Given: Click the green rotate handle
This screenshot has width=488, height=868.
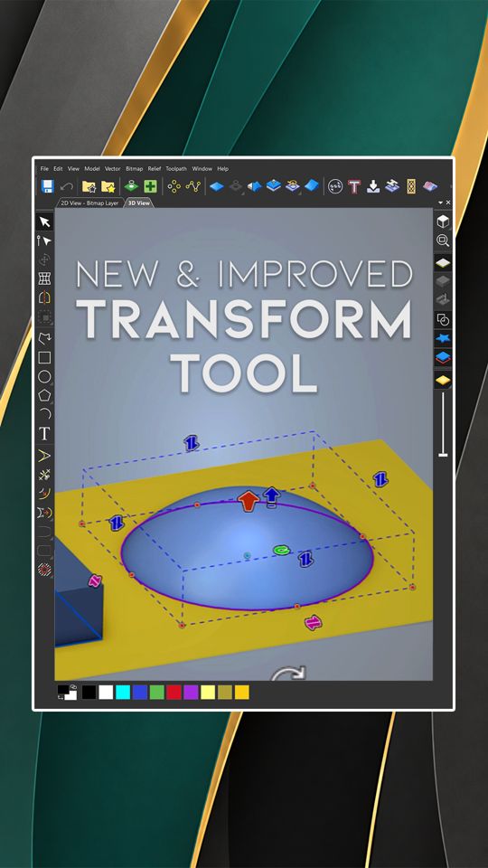Looking at the screenshot, I should pos(282,551).
